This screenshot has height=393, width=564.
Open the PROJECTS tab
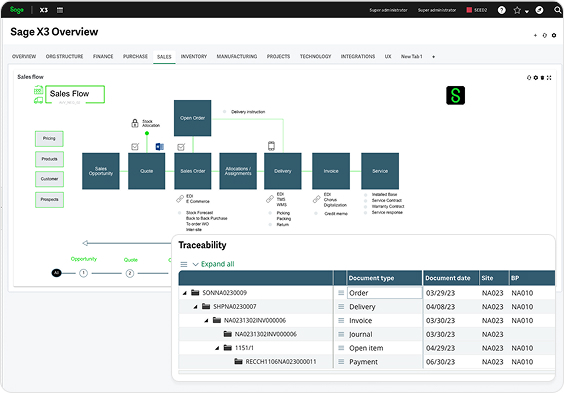278,56
